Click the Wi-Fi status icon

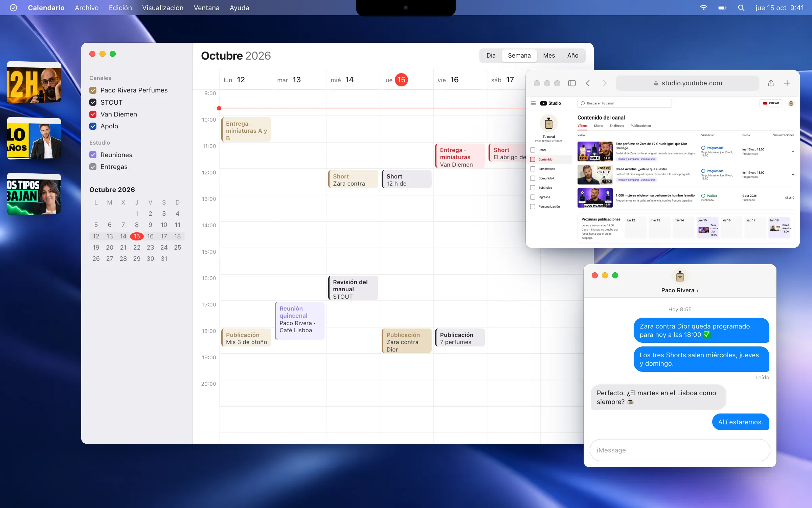click(703, 8)
